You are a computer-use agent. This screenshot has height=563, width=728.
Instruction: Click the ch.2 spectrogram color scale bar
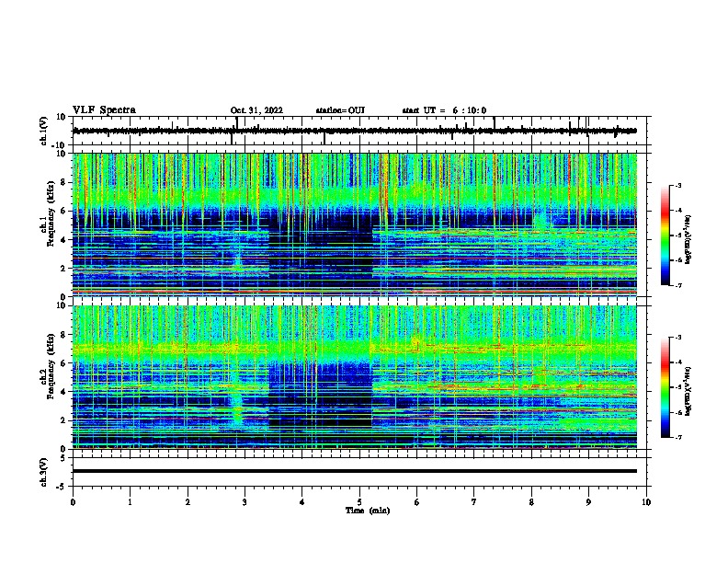pyautogui.click(x=665, y=387)
